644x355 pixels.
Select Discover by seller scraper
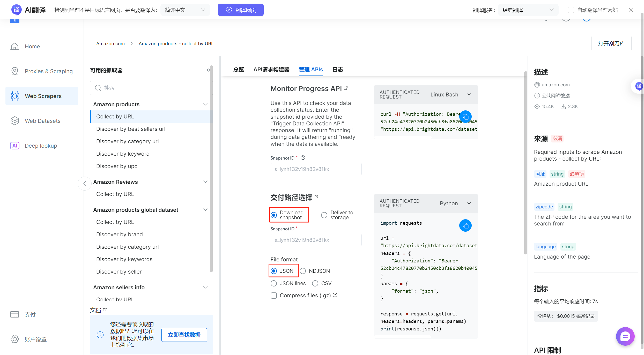click(x=119, y=271)
